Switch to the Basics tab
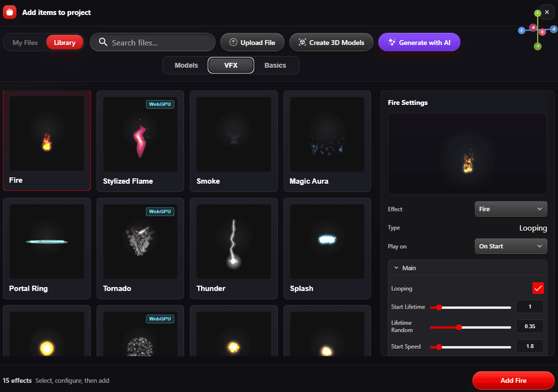The width and height of the screenshot is (558, 392). pos(275,65)
